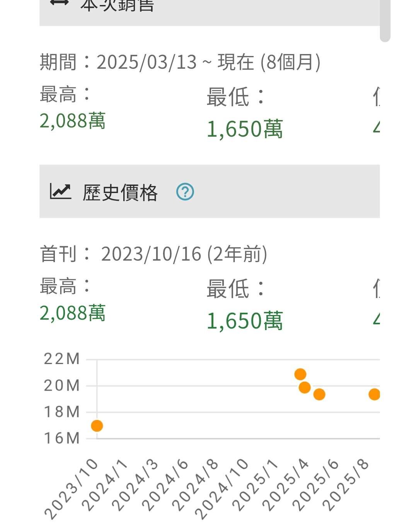The height and width of the screenshot is (532, 417).
Task: Select the 歷史價格 section header title
Action: tap(120, 192)
